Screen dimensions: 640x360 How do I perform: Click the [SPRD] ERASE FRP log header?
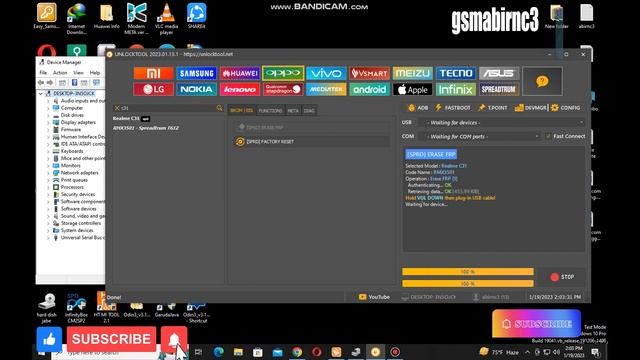[x=431, y=154]
